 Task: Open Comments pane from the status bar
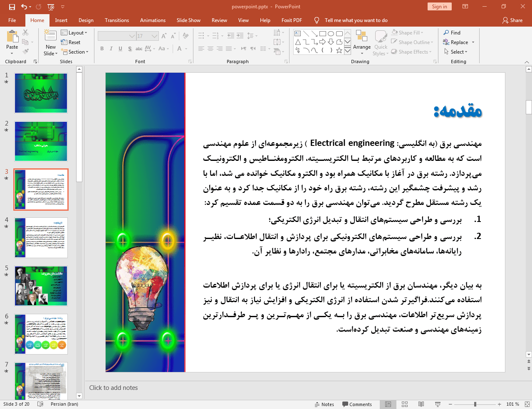point(357,404)
